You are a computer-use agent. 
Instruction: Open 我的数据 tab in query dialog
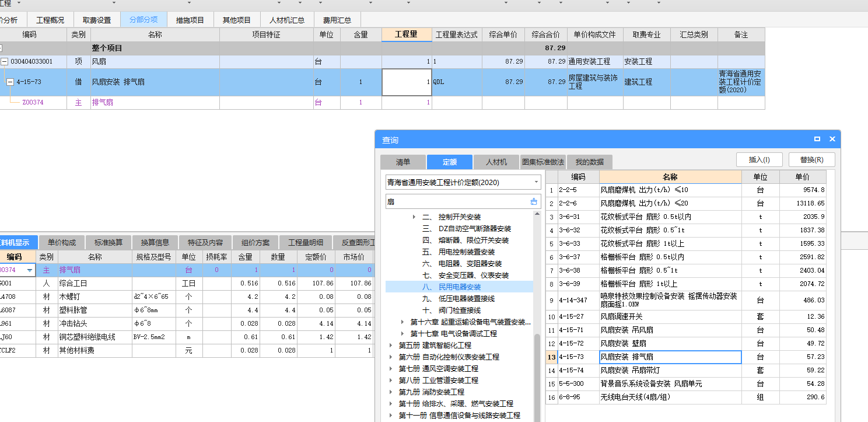tap(590, 162)
